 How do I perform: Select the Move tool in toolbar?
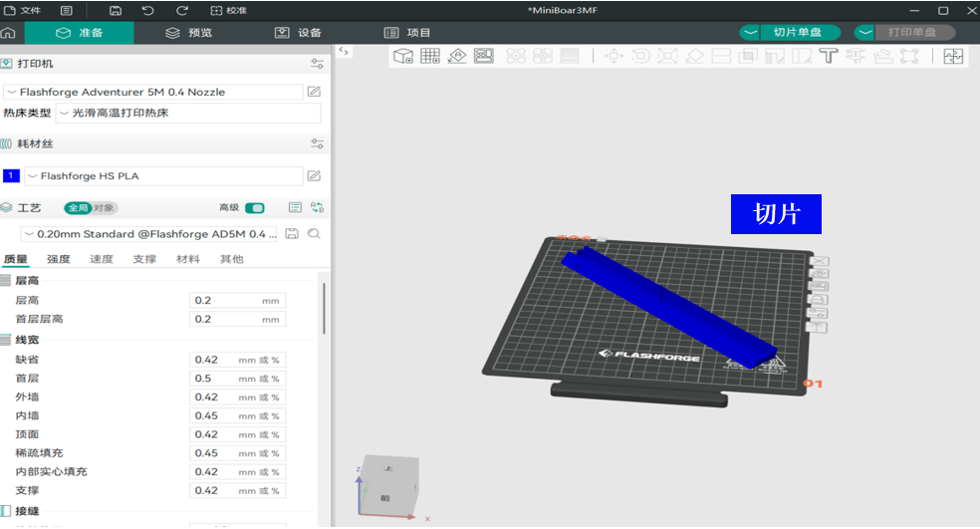pyautogui.click(x=613, y=56)
